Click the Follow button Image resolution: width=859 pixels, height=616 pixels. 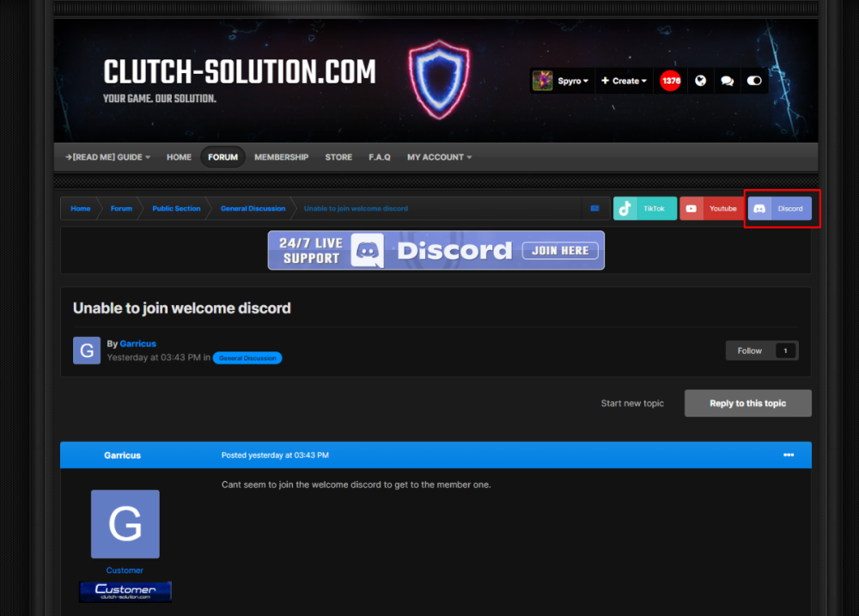(750, 351)
